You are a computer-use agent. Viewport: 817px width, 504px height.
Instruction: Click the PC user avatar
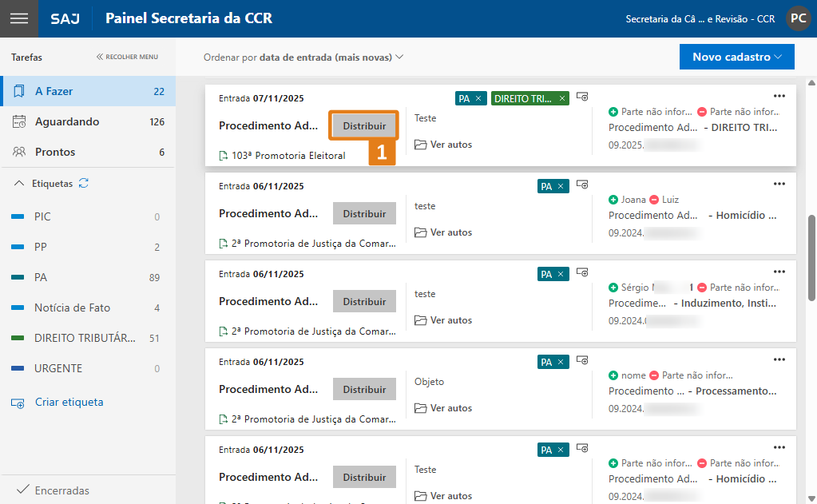pyautogui.click(x=798, y=18)
